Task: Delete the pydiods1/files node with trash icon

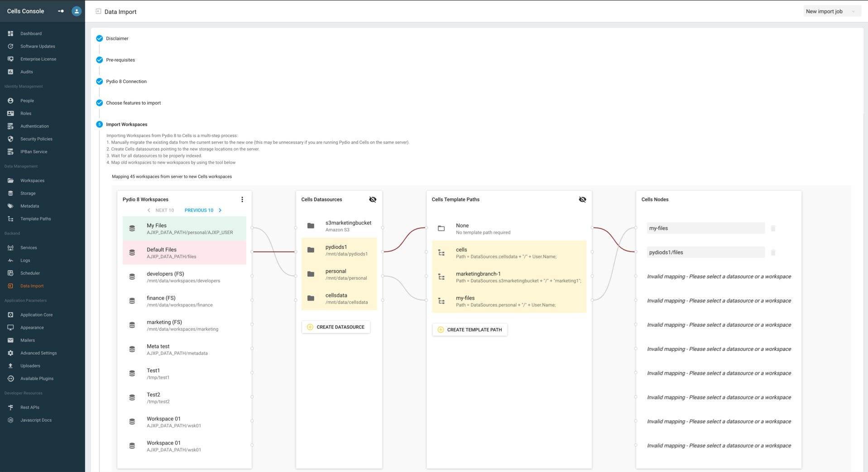Action: (x=773, y=252)
